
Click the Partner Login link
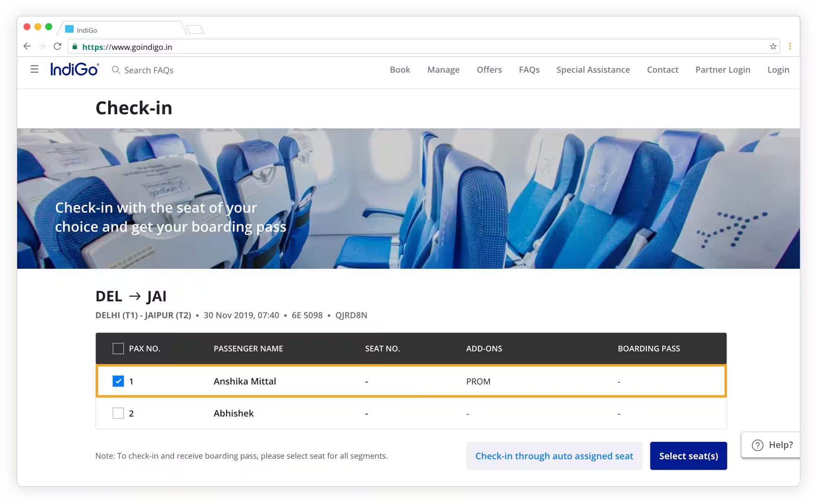722,70
